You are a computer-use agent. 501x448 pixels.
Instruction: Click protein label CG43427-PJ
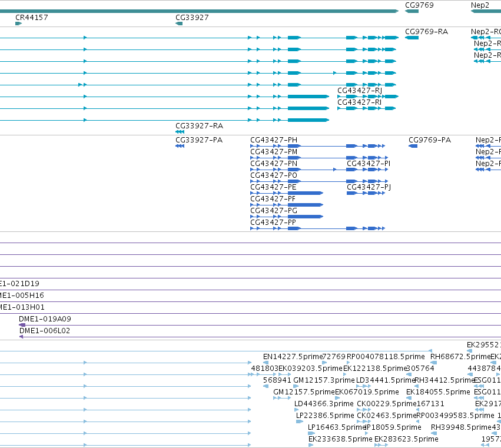click(369, 187)
